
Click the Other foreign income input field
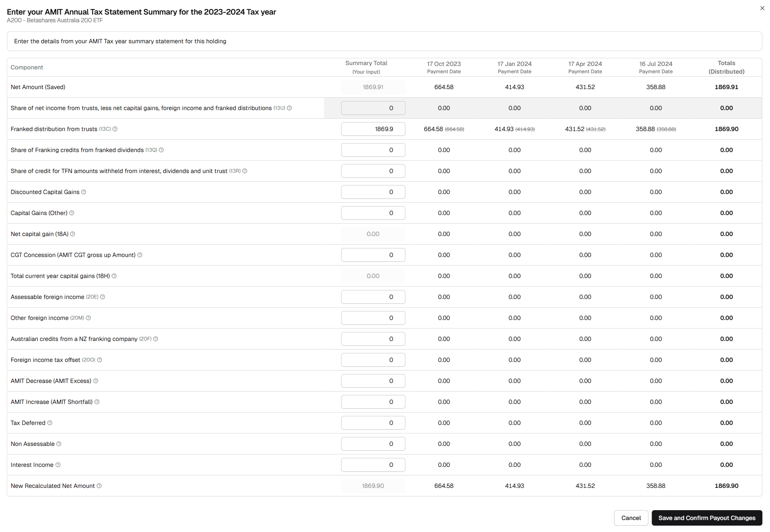click(x=373, y=318)
